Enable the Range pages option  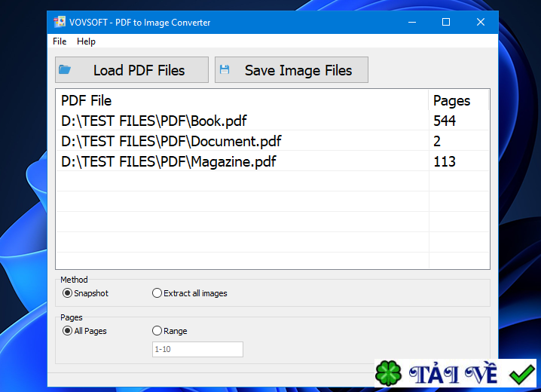(x=157, y=331)
